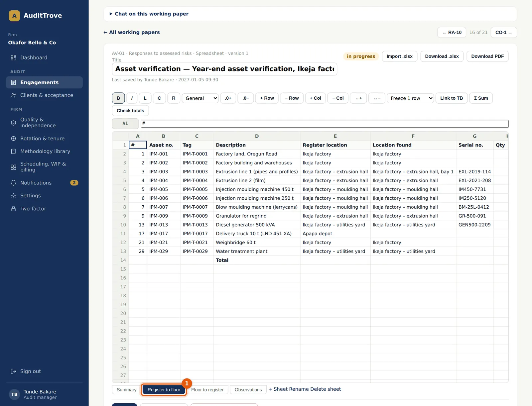
Task: Open the Observations sheet tab
Action: pyautogui.click(x=248, y=390)
